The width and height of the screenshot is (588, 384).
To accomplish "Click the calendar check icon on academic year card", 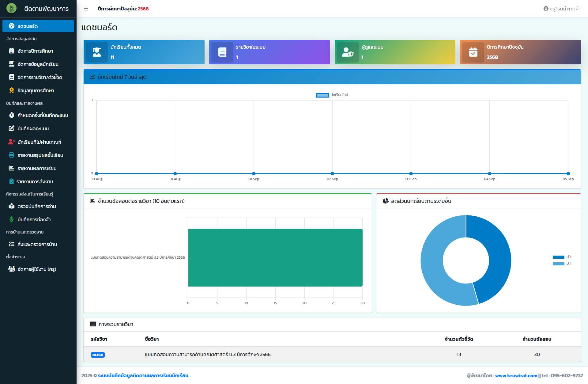I will point(473,52).
